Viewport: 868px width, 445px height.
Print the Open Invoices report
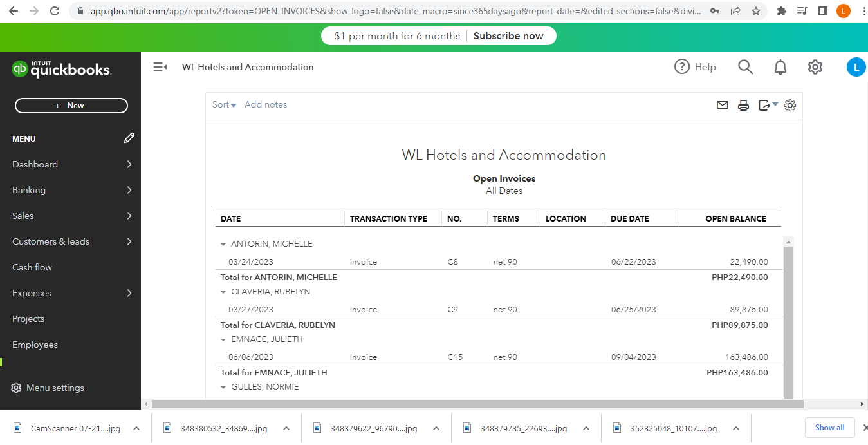point(743,105)
